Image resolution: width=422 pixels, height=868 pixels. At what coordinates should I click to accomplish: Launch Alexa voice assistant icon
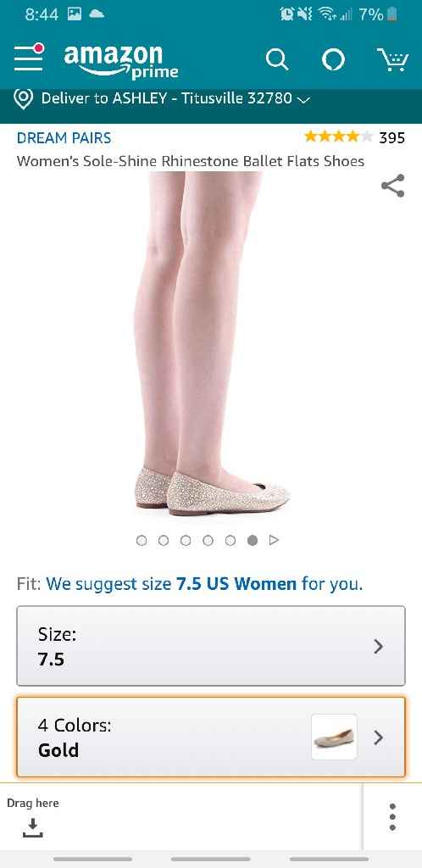coord(334,59)
